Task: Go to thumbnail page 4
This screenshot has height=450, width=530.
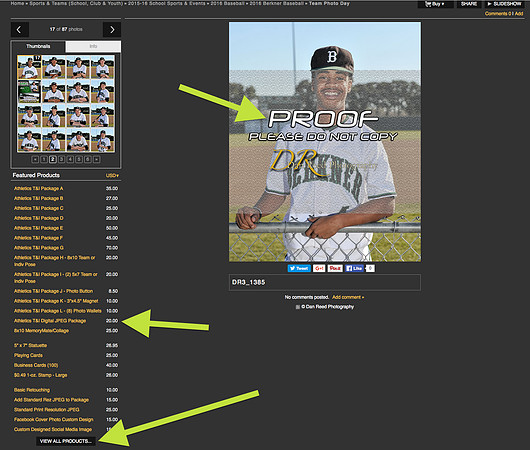Action: (x=70, y=159)
